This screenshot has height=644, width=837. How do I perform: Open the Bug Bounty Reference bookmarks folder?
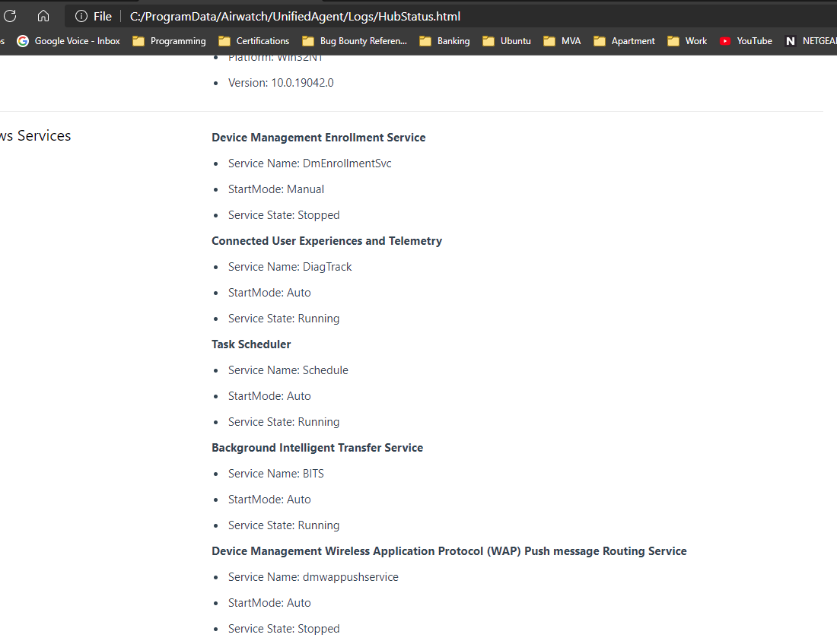[x=355, y=41]
